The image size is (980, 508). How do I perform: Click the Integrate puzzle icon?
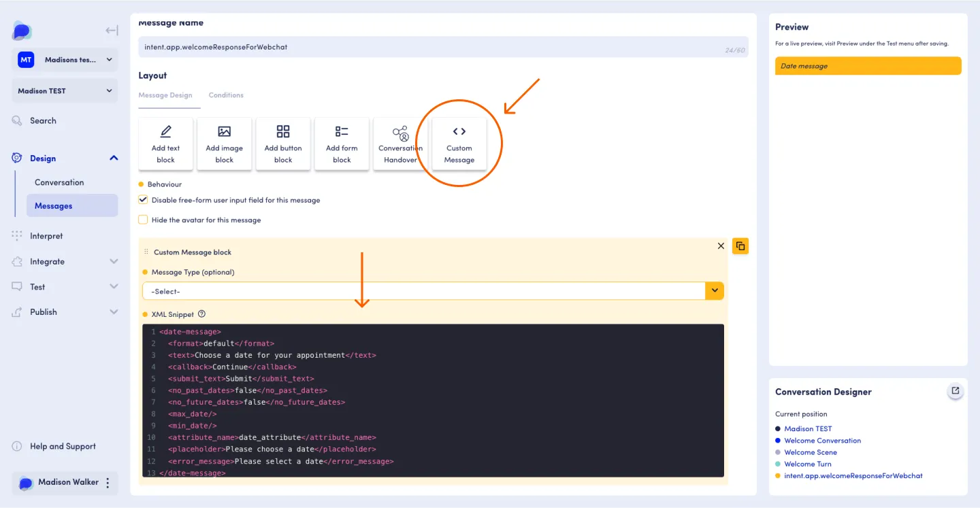pos(17,261)
